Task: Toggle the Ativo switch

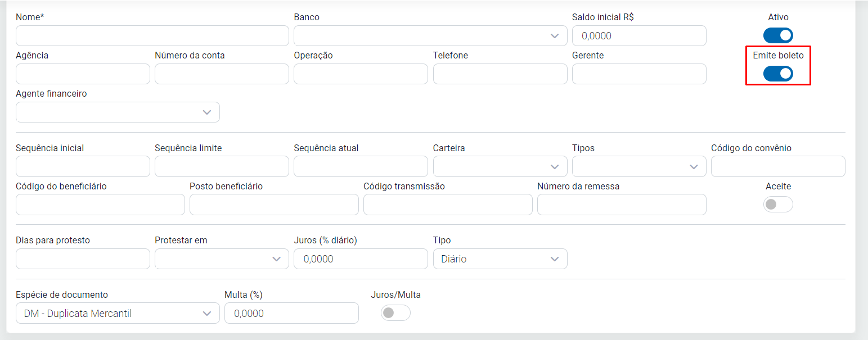Action: tap(778, 35)
